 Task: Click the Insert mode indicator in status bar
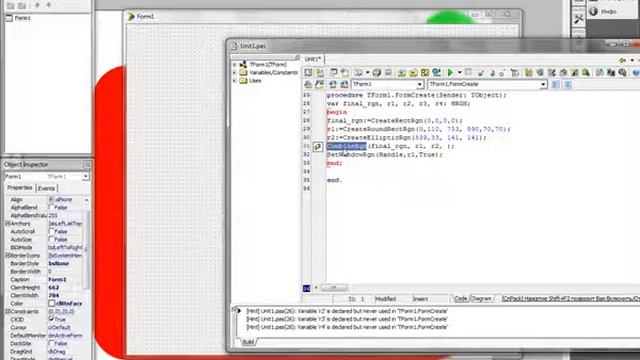point(420,299)
